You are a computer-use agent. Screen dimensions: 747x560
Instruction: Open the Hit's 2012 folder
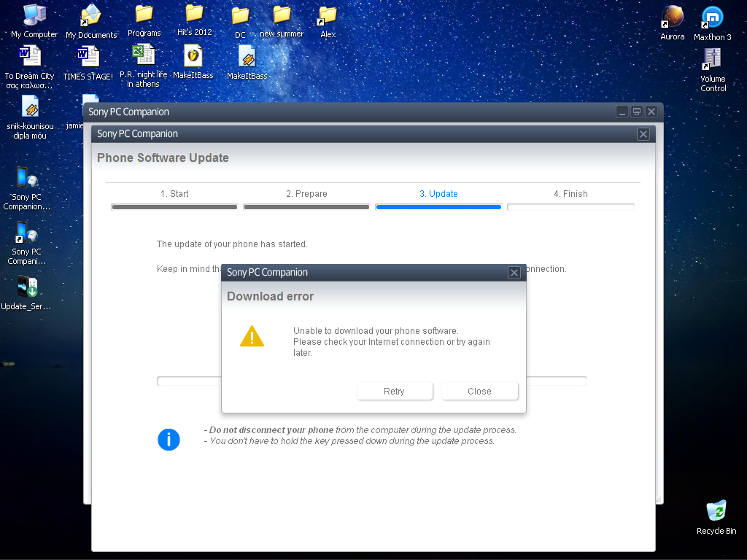[x=194, y=20]
